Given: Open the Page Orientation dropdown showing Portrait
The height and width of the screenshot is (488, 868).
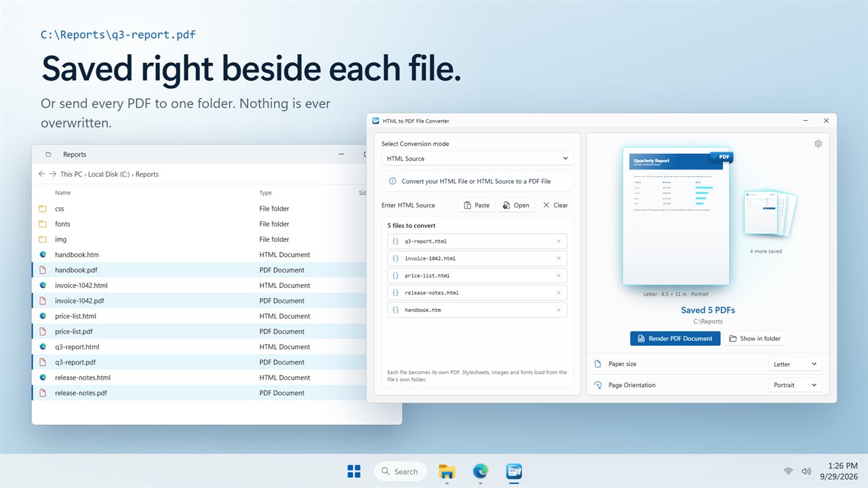Looking at the screenshot, I should point(795,385).
